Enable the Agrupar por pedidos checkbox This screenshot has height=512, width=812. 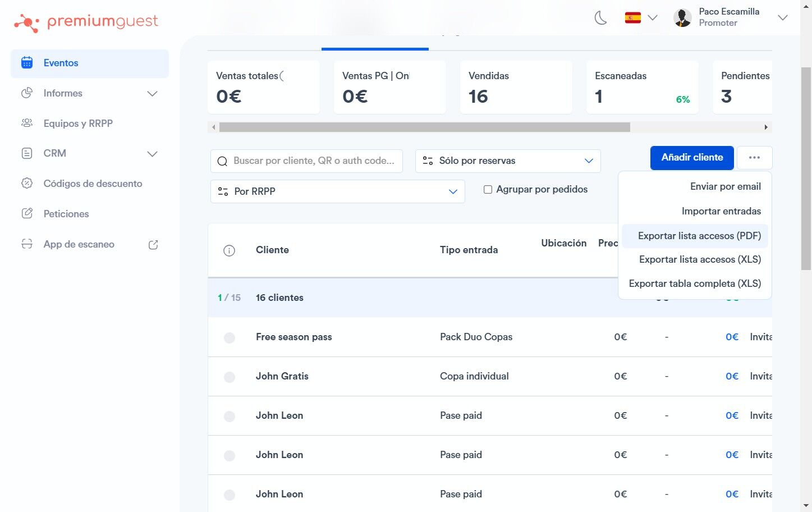click(x=488, y=190)
